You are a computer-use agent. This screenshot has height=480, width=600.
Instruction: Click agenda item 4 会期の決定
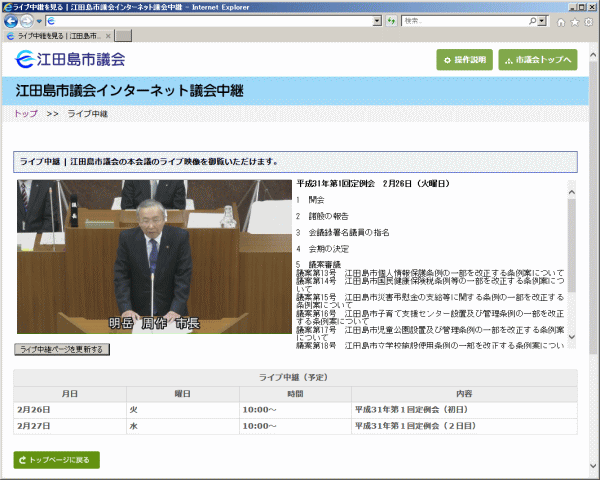pos(323,249)
